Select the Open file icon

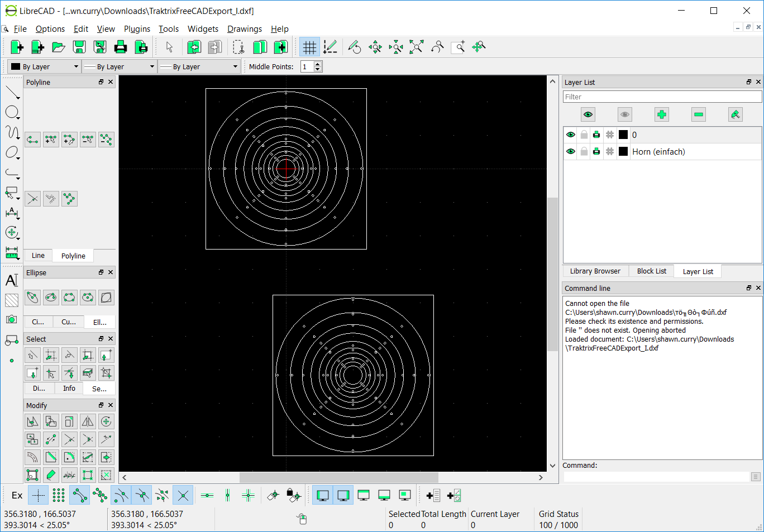tap(58, 47)
